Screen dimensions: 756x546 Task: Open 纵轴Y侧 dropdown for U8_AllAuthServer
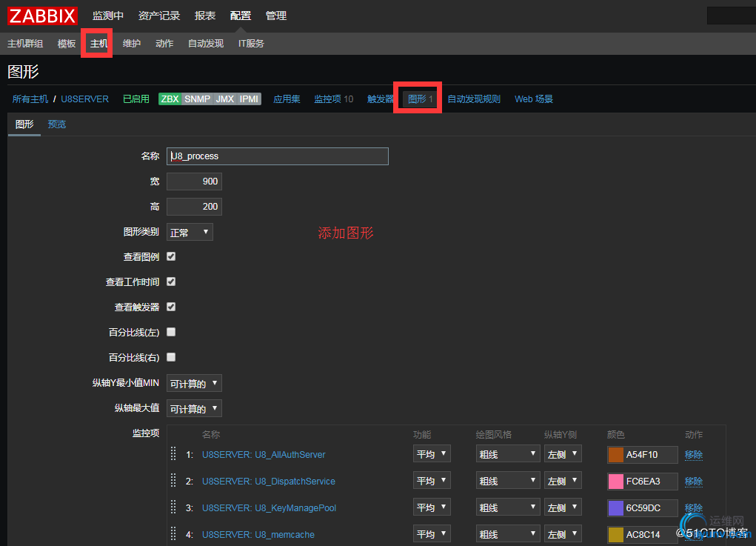tap(563, 454)
